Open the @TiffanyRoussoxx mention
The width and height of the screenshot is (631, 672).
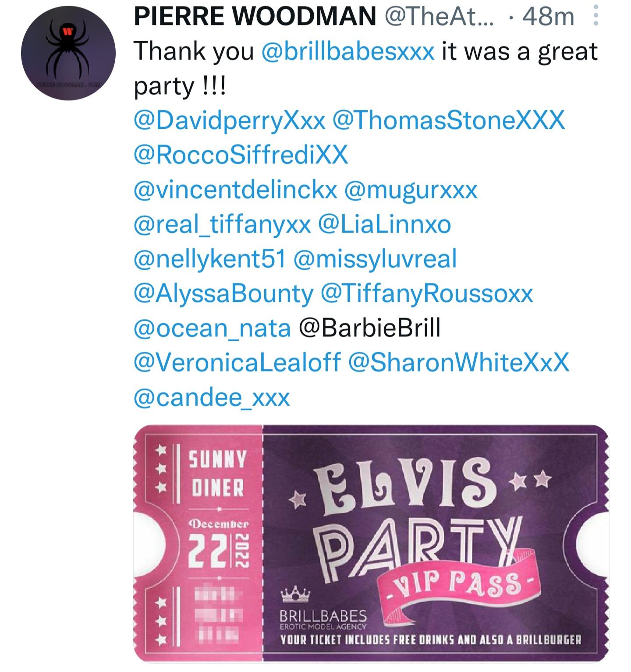pos(427,294)
